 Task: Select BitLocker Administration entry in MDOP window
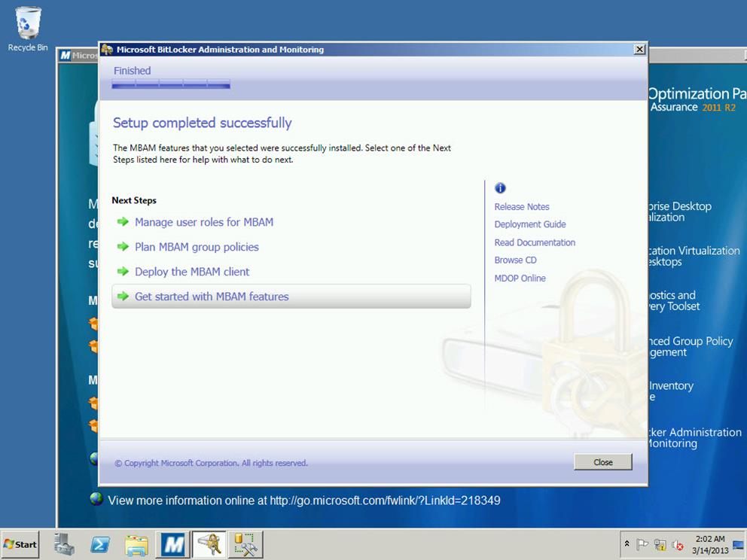694,437
